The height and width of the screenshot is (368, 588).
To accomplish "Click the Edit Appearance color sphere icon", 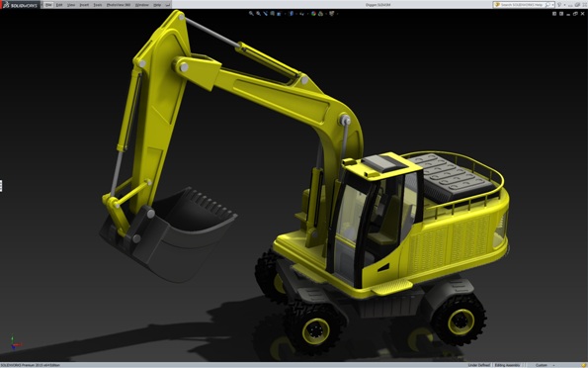I will (x=313, y=14).
